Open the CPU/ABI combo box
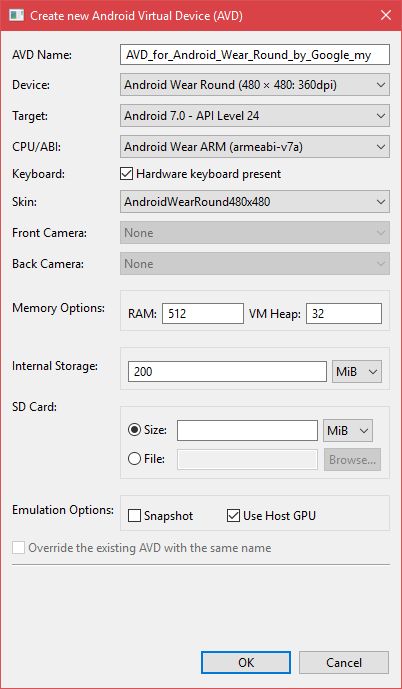Viewport: 402px width, 689px height. click(x=255, y=147)
